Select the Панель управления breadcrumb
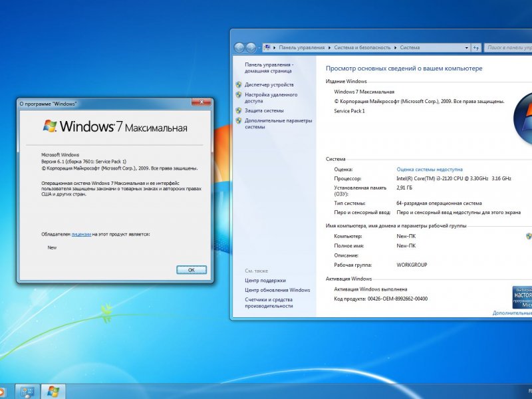Image resolution: width=532 pixels, height=399 pixels. tap(302, 48)
